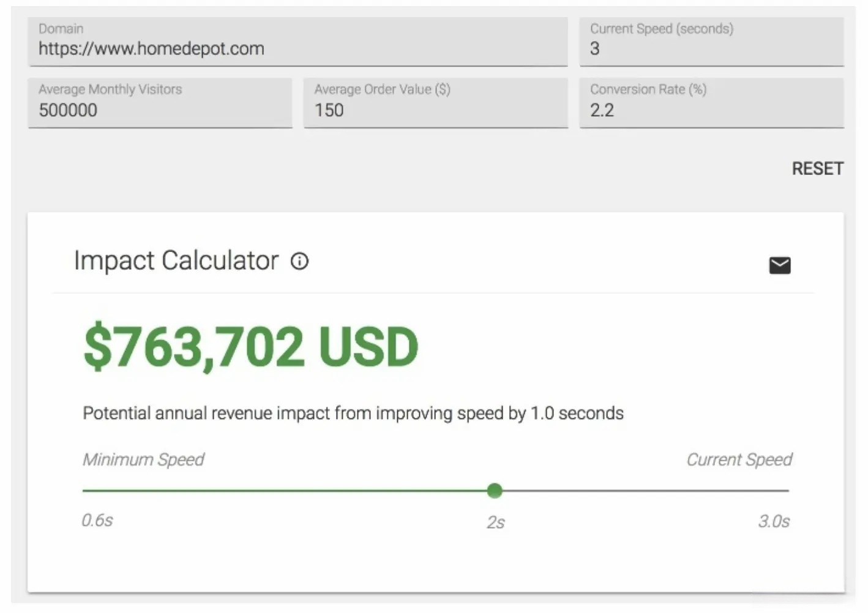Screen dimensions: 868x613
Task: Click the green slider handle at 2s
Action: [x=495, y=491]
